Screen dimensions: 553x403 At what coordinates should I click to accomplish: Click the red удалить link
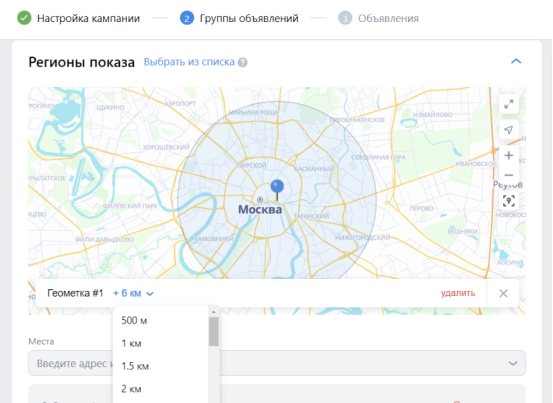458,293
